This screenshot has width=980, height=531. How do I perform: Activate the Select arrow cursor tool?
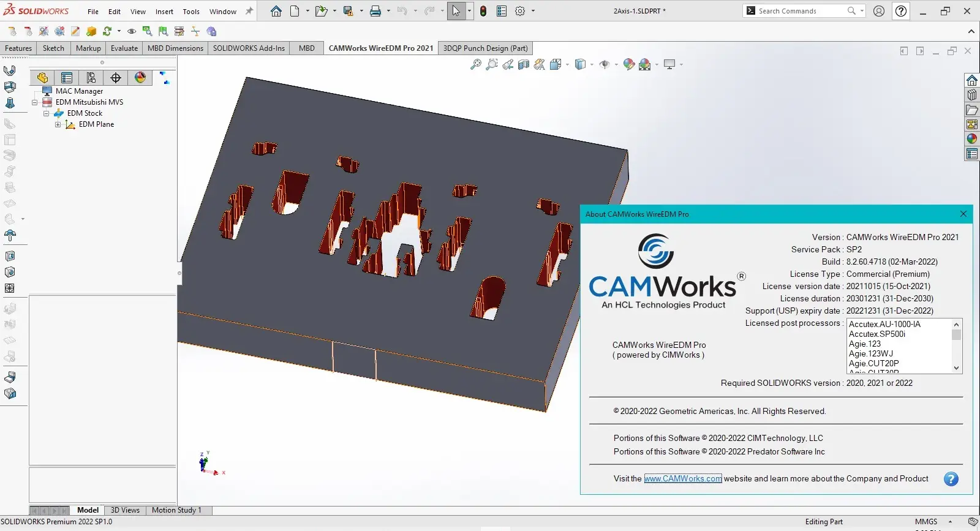[456, 11]
